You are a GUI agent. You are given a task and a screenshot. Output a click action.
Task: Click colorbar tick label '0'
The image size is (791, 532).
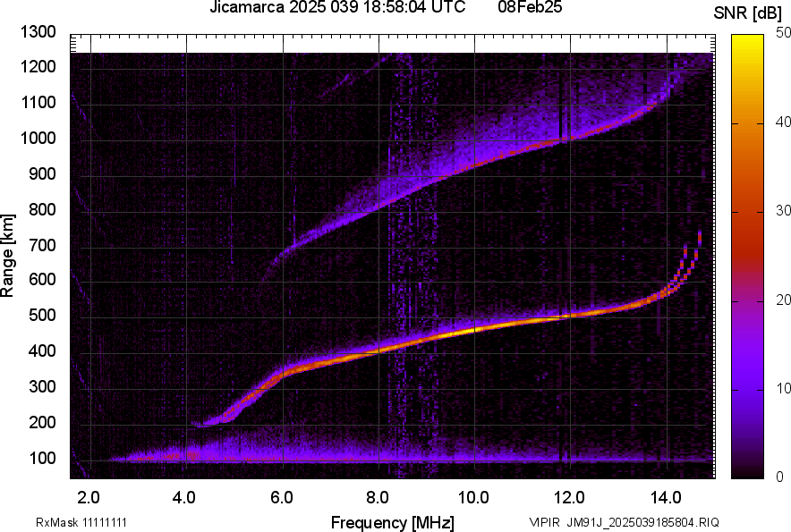[x=780, y=477]
